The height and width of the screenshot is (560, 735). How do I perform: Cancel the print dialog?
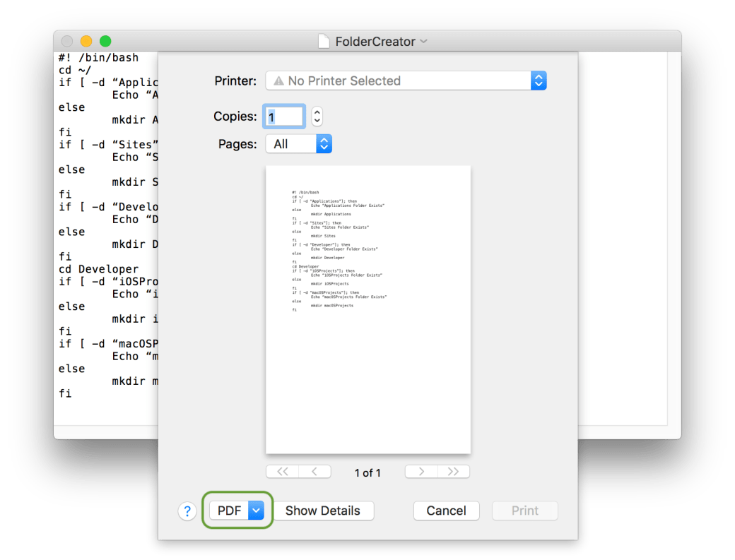(x=446, y=511)
